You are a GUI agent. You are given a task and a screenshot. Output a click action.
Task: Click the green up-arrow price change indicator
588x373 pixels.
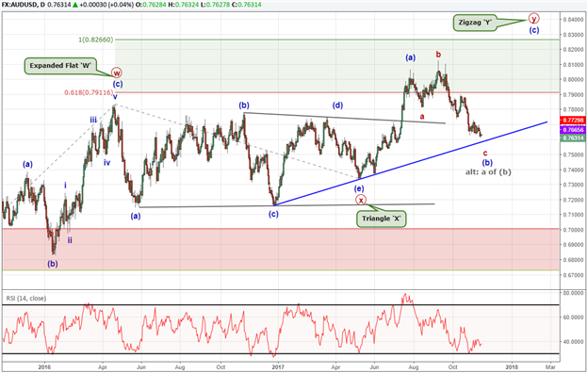pos(75,5)
